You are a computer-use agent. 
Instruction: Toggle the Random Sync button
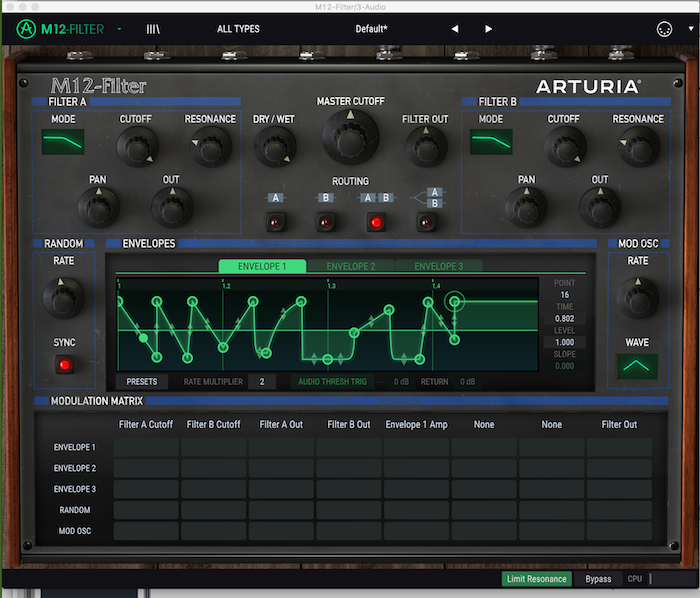click(x=64, y=365)
